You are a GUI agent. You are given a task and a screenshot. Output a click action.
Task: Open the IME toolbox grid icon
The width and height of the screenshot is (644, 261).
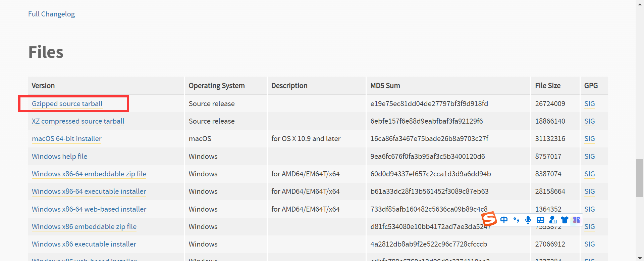point(577,220)
